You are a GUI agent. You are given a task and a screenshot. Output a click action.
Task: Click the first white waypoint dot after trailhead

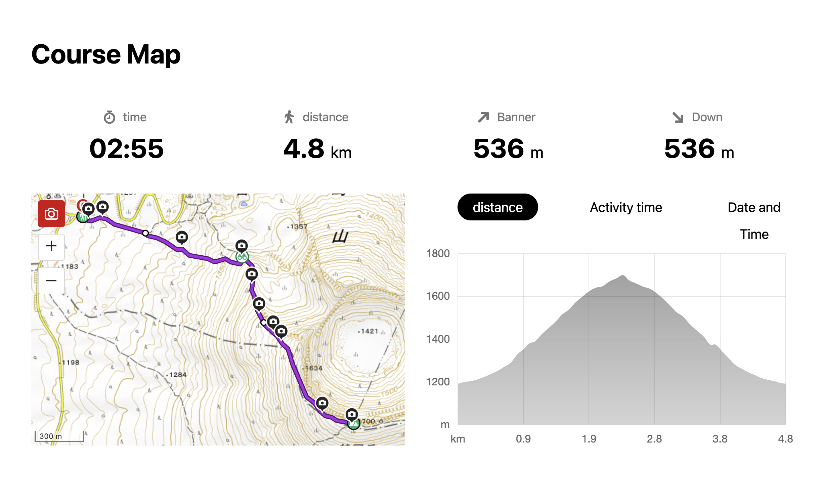click(x=145, y=233)
